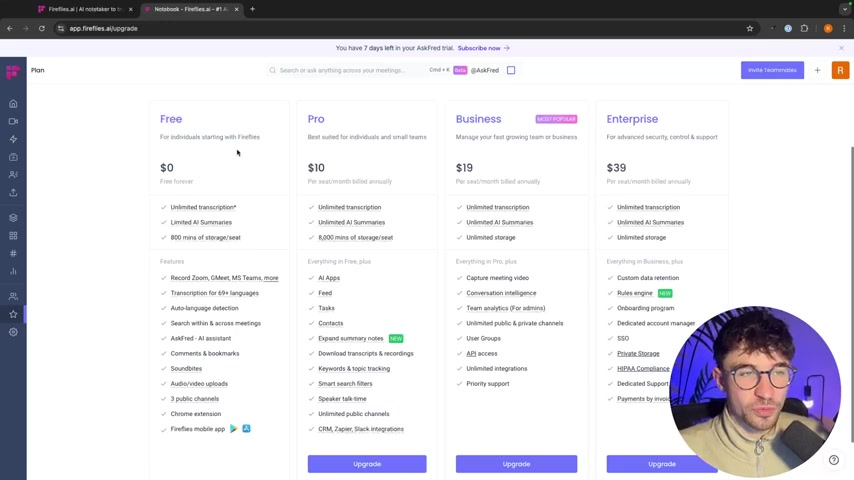Image resolution: width=854 pixels, height=480 pixels.
Task: Click 'CRM, Zapier, Slack integrations' text
Action: point(361,429)
